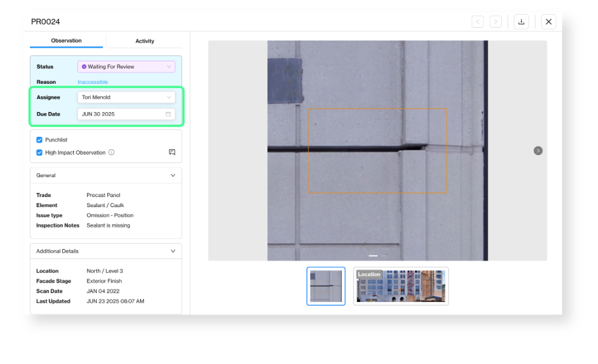Switch to the Activity tab

tap(145, 41)
